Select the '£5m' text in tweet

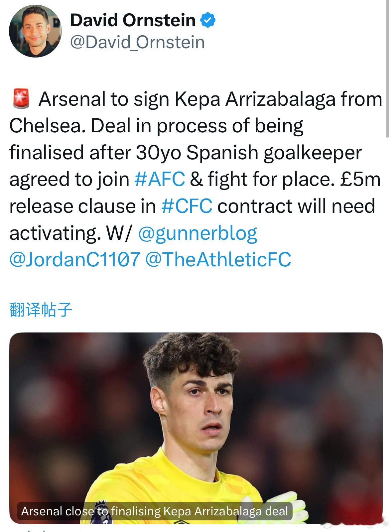[360, 179]
